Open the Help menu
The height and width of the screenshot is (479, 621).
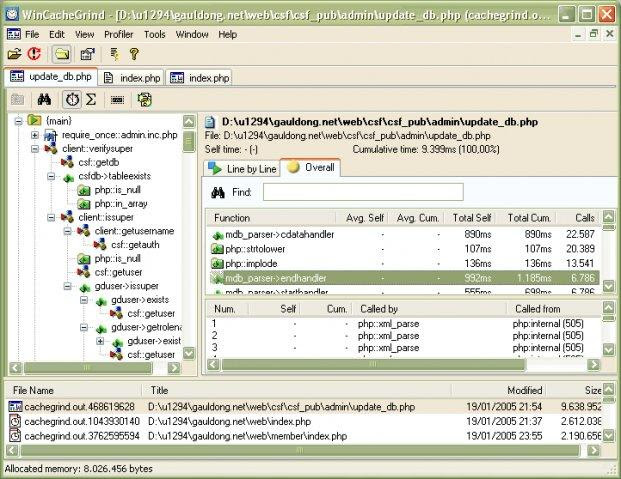pyautogui.click(x=228, y=34)
